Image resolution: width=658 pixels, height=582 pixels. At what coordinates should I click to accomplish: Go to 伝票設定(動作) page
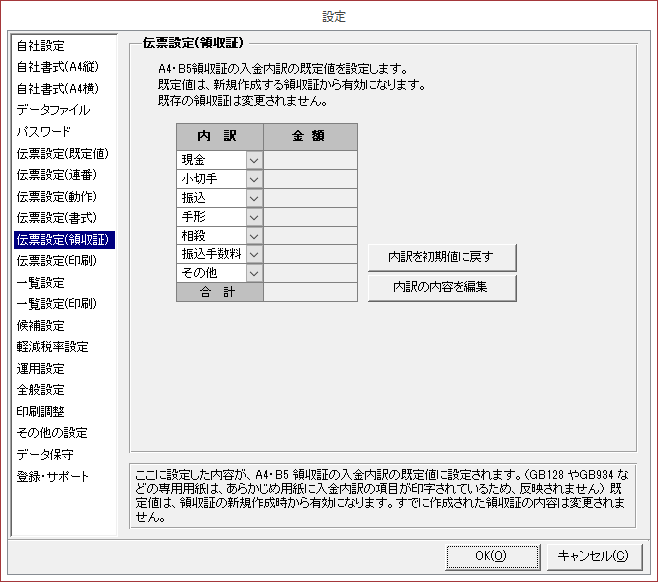tap(57, 196)
